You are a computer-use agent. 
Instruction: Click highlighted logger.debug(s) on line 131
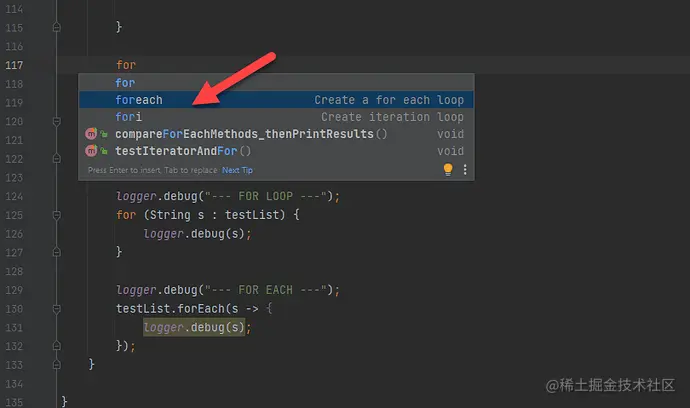[194, 327]
